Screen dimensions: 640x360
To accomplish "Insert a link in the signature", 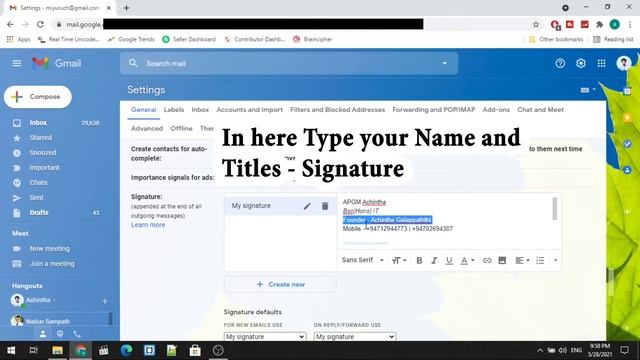I will pyautogui.click(x=487, y=260).
